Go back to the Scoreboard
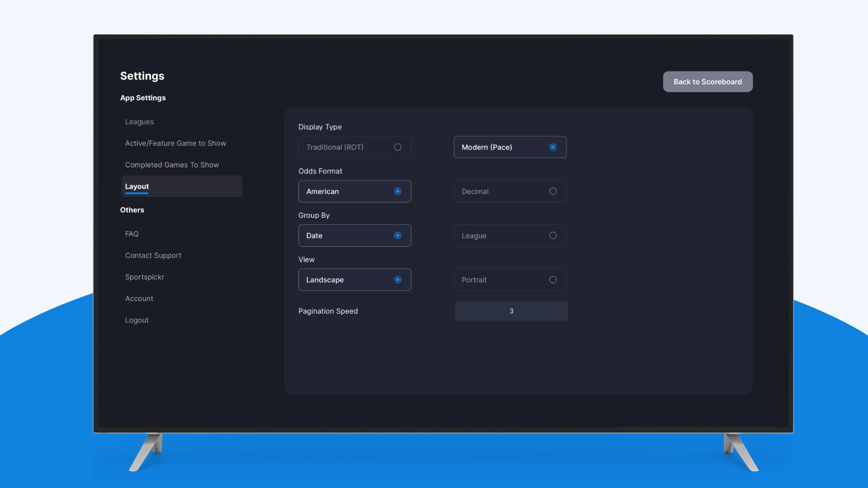This screenshot has width=868, height=488. click(708, 82)
